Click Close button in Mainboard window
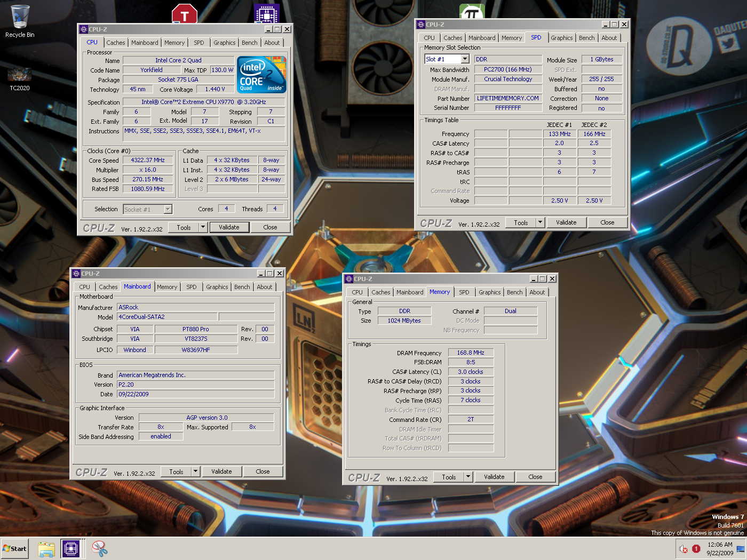 (263, 471)
